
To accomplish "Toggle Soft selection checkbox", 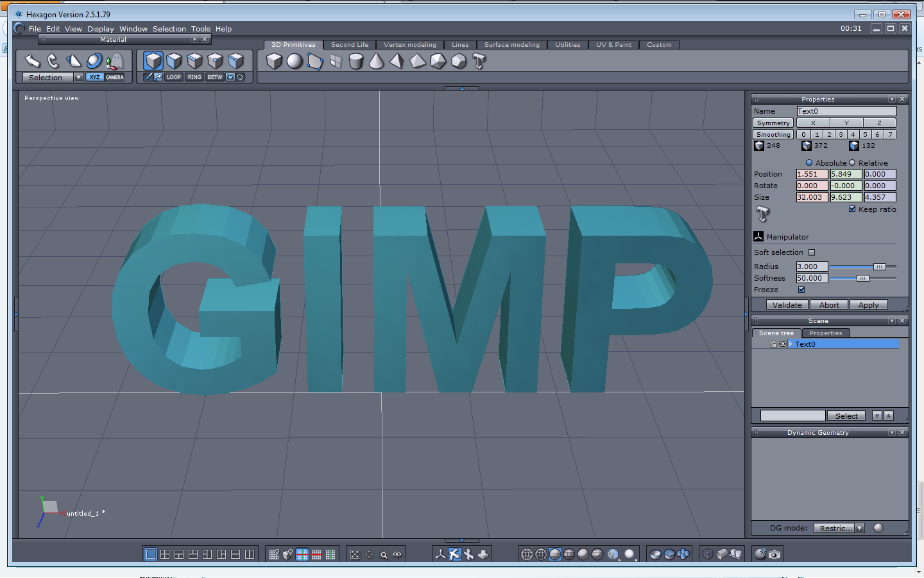I will tap(812, 252).
